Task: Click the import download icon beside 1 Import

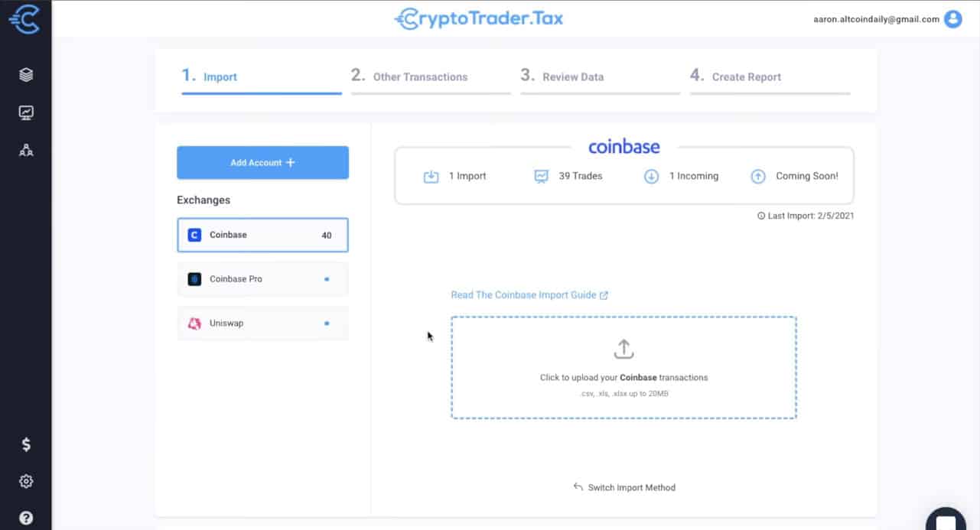Action: 431,177
